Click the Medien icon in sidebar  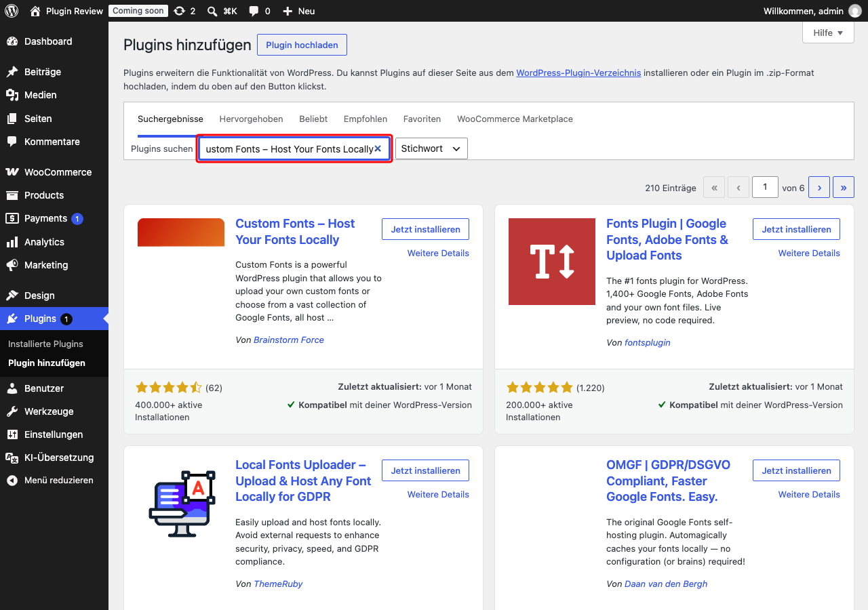[x=12, y=95]
